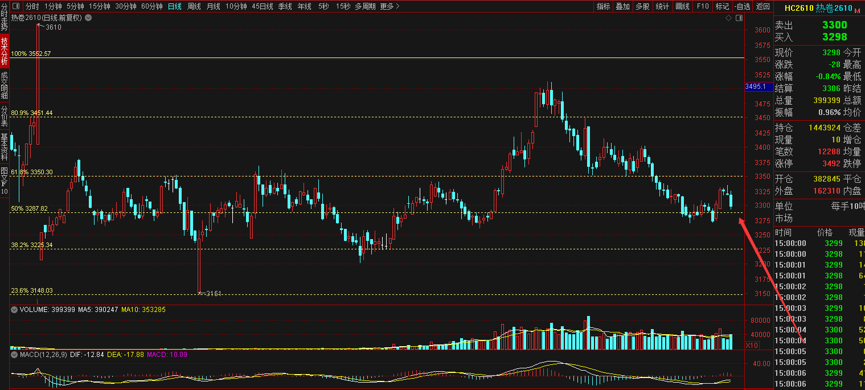The image size is (865, 390).
Task: Switch to 年线 yearly chart
Action: coord(304,7)
